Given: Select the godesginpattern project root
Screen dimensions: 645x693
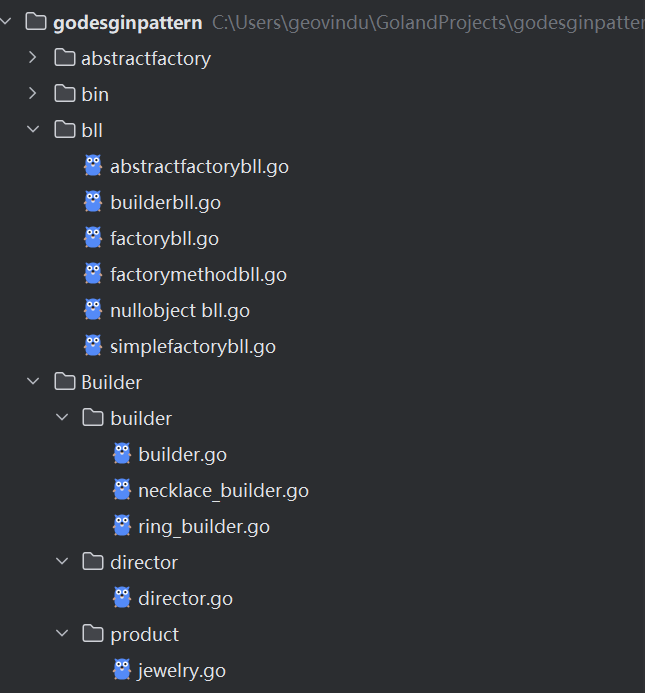Looking at the screenshot, I should tap(128, 23).
